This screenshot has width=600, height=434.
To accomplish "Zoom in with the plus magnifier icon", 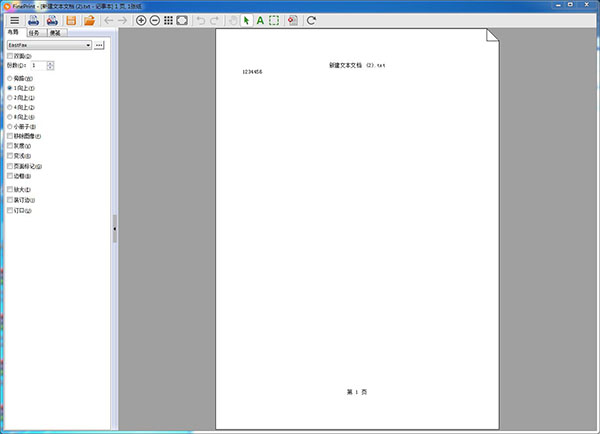I will click(x=141, y=20).
